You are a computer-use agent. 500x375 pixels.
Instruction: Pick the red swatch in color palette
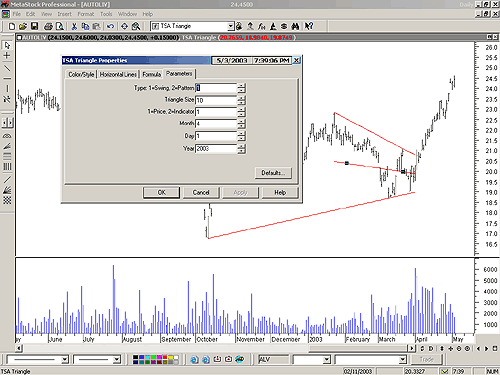pos(165,357)
